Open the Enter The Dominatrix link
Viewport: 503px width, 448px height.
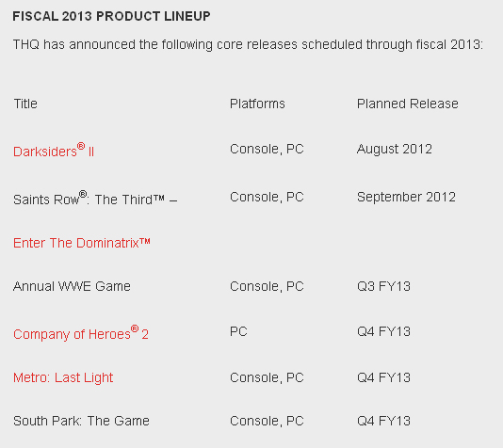coord(82,243)
